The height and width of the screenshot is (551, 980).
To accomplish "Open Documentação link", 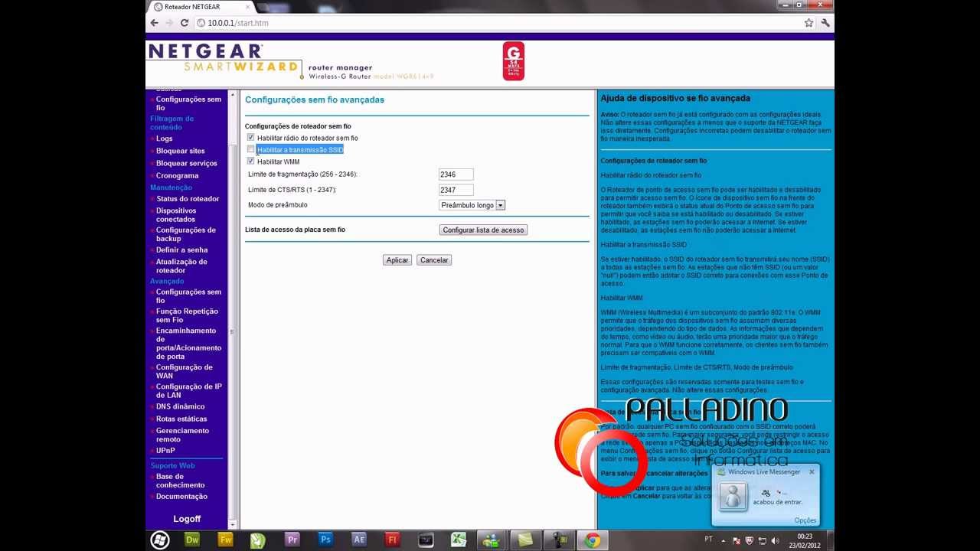I will (181, 497).
